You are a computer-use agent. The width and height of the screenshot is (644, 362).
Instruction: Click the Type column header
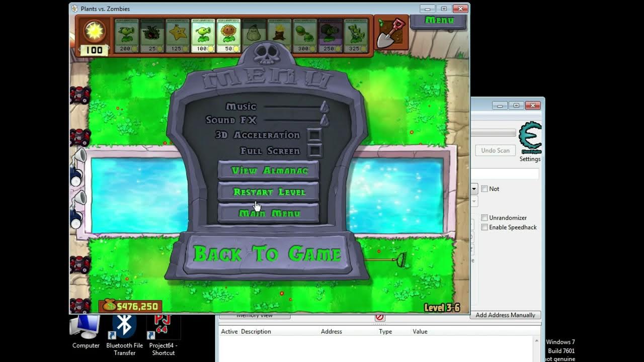pos(385,331)
